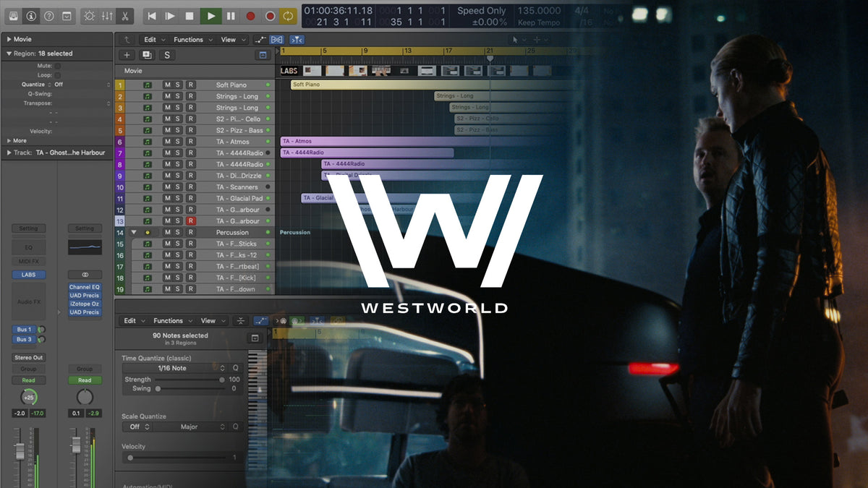Click the LABS instrument slot
Screen dimensions: 868x488
click(28, 275)
